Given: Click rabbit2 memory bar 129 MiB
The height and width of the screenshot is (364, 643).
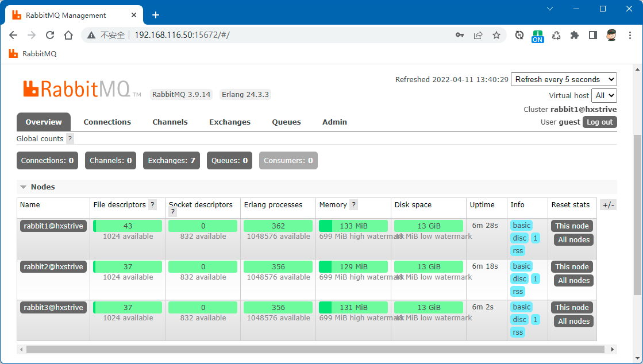Looking at the screenshot, I should 353,266.
